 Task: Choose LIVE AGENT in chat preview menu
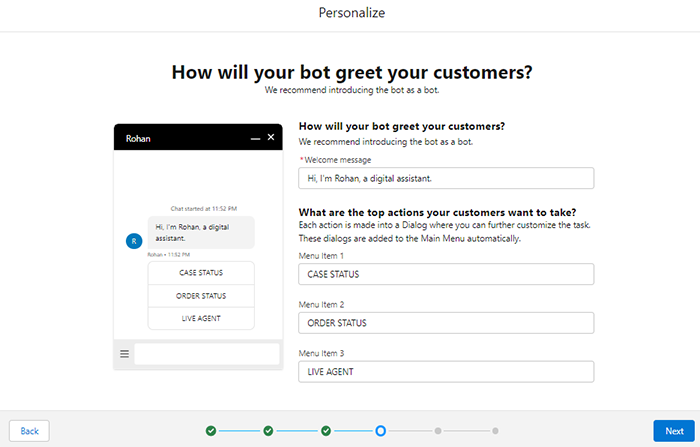201,318
